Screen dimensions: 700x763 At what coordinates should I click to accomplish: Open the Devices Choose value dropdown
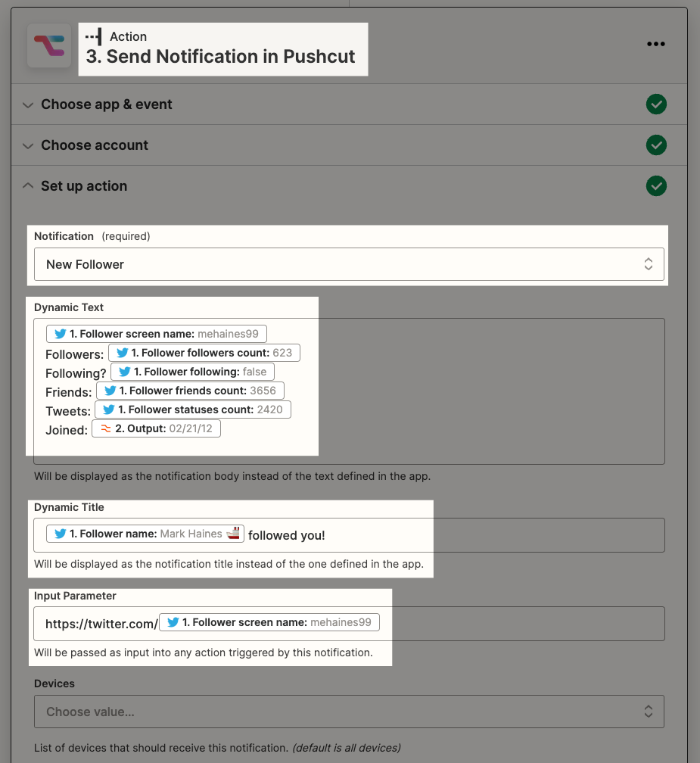(x=349, y=712)
